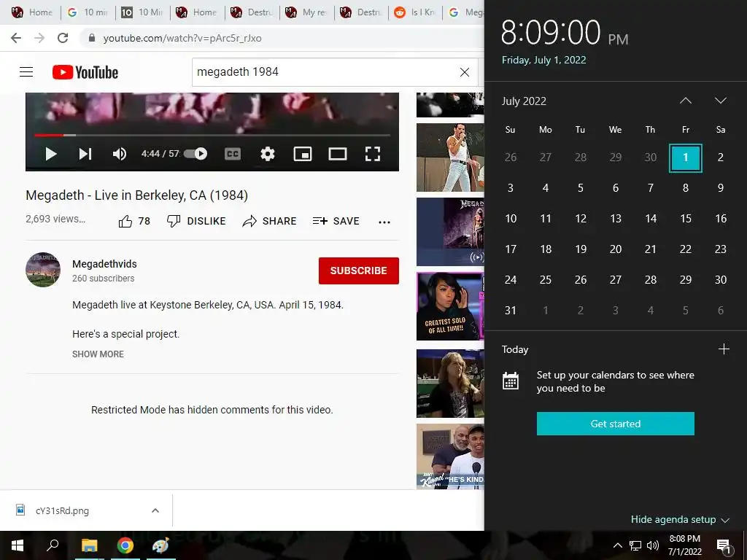The width and height of the screenshot is (747, 560).
Task: Go forward in browser history
Action: (x=39, y=38)
